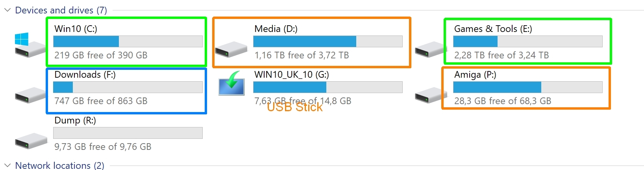644x170 pixels.
Task: Select the Amiga (P:) drive icon
Action: coord(431,95)
